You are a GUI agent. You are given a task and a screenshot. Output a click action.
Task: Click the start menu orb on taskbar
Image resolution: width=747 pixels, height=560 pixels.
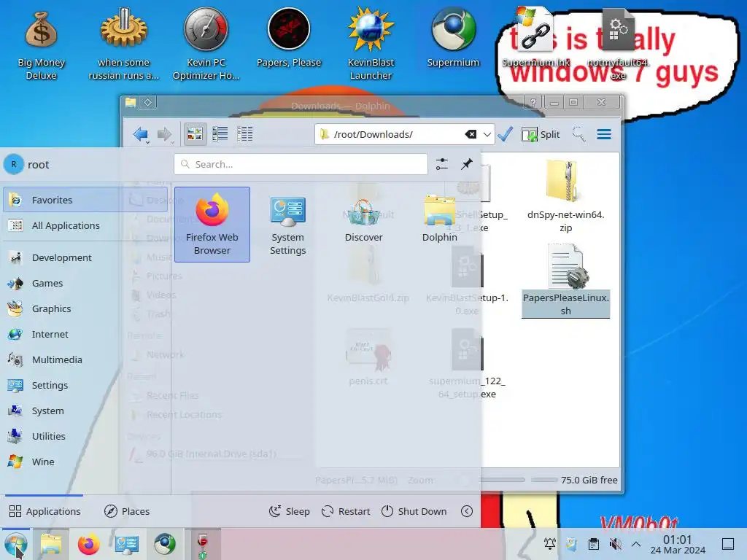pos(16,544)
